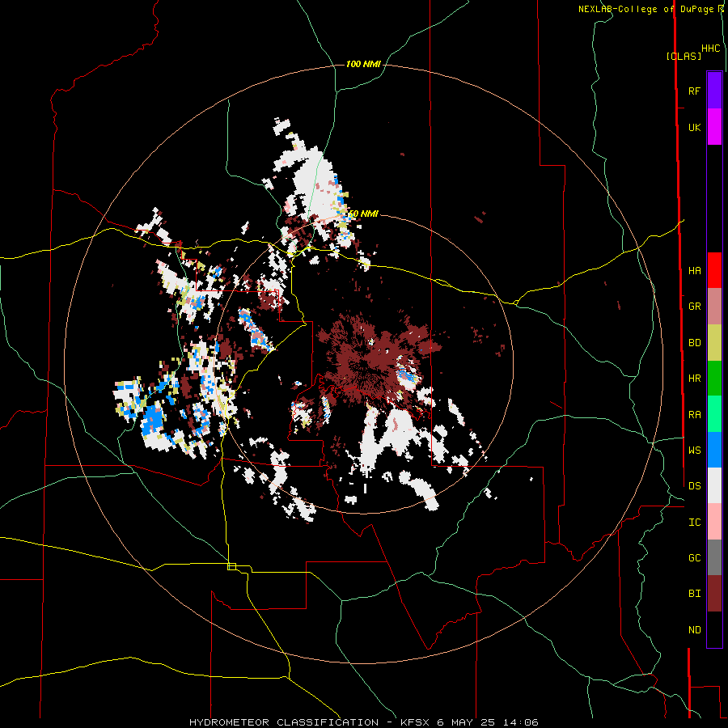Click the RA legend label
Screen dimensions: 728x728
click(694, 414)
